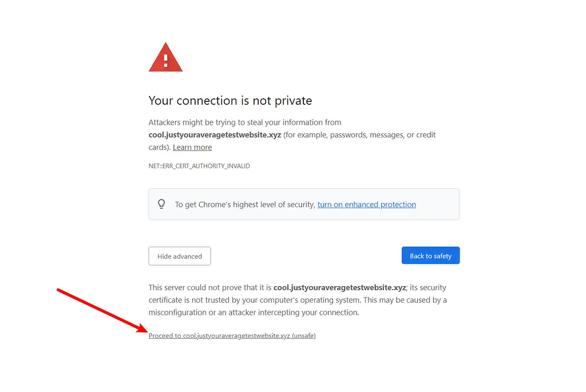Click the domain name in the advanced explanation text
Viewport: 586px width, 392px height.
tap(339, 287)
